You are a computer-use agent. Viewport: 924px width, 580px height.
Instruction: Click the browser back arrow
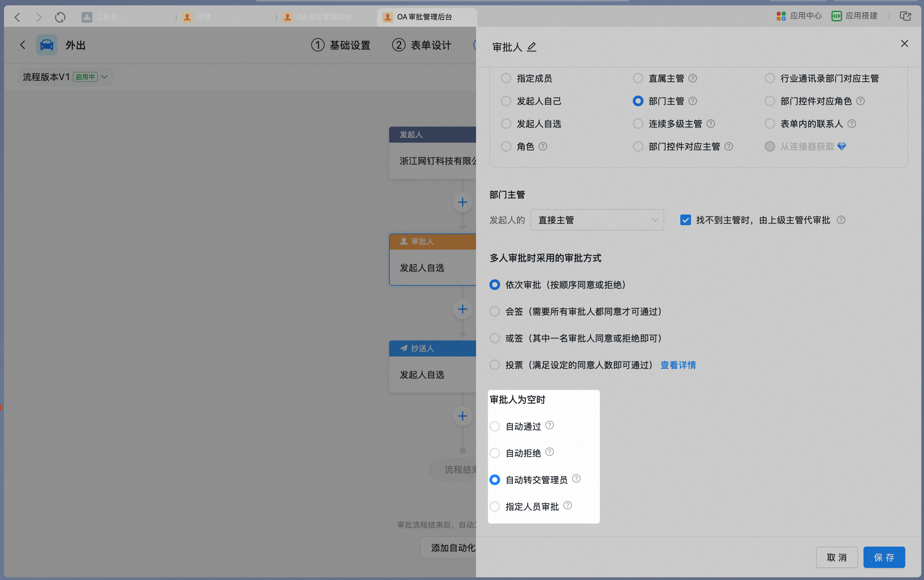[x=17, y=17]
